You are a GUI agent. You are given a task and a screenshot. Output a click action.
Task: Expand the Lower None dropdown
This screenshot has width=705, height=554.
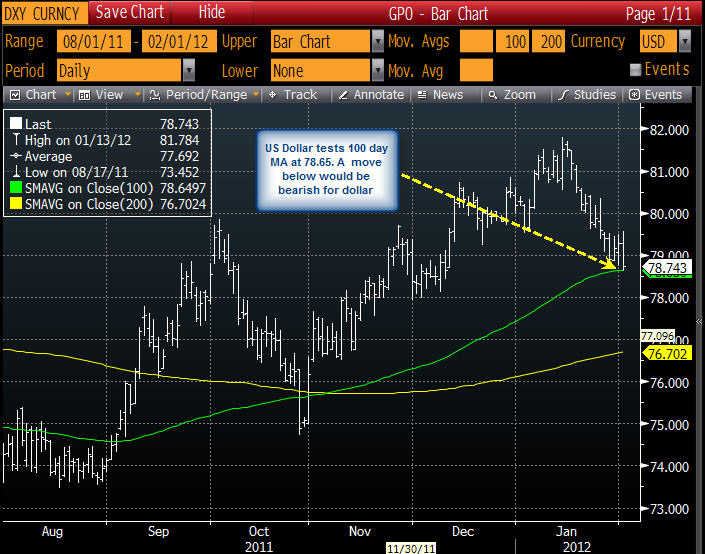point(378,71)
